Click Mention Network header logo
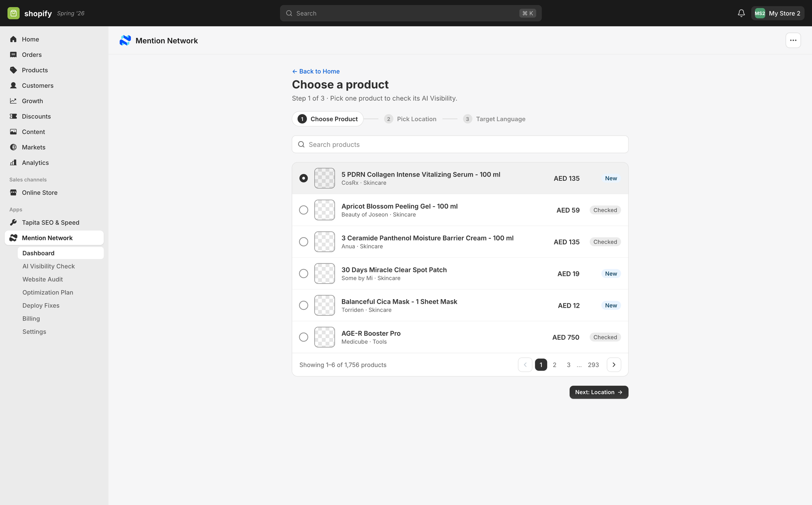The image size is (812, 505). [125, 40]
